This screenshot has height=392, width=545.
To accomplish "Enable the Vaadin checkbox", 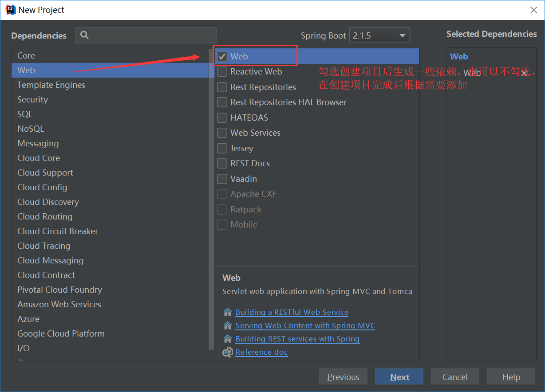I will click(x=222, y=179).
